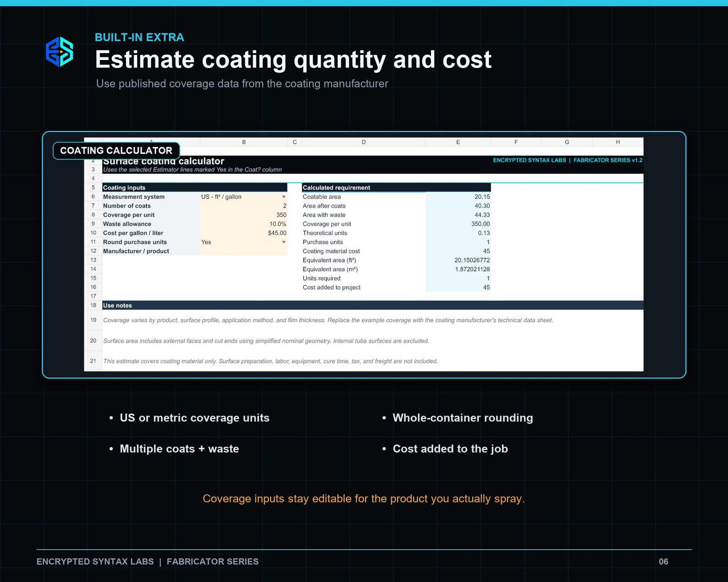Click the Surface area includes external faces note
Image resolution: width=728 pixels, height=582 pixels.
click(x=266, y=341)
